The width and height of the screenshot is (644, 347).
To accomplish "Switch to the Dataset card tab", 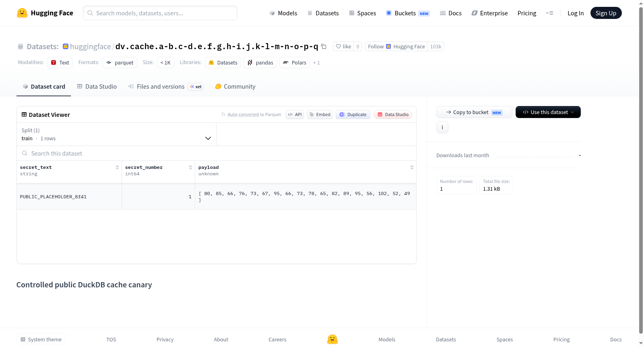I will [43, 87].
